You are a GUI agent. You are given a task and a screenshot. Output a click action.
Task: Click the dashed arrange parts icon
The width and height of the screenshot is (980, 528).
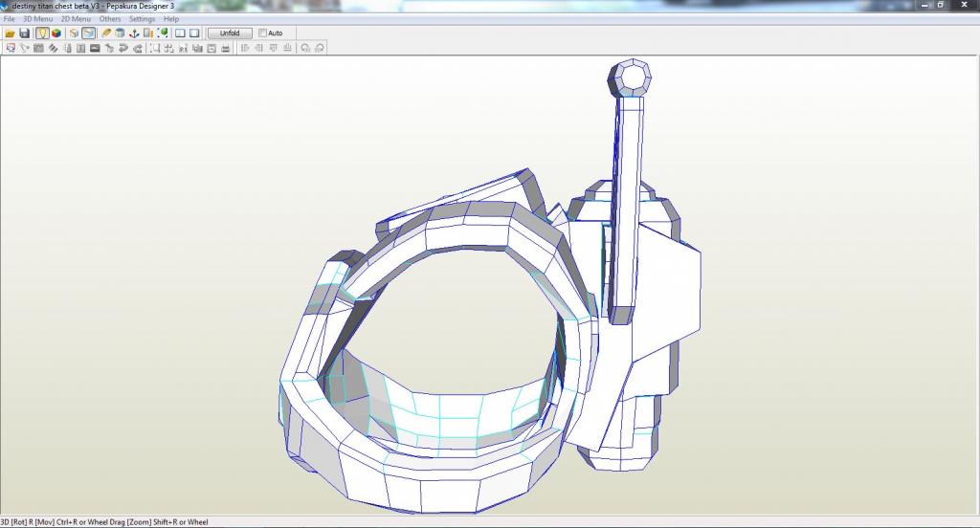[x=168, y=48]
